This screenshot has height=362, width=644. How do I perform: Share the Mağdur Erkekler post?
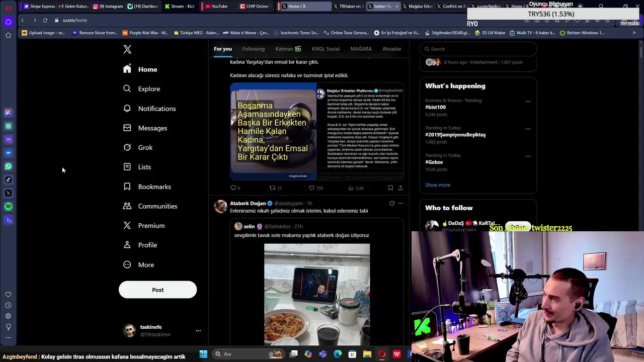click(x=400, y=188)
